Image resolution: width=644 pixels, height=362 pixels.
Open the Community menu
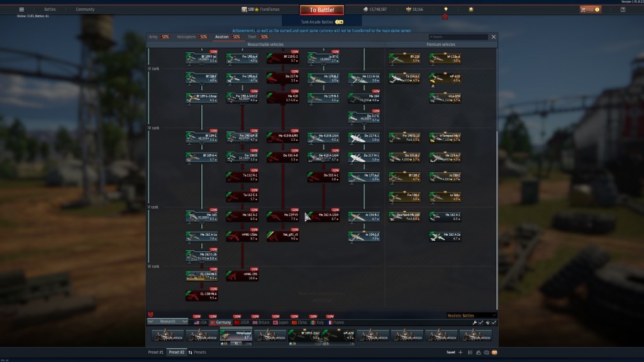click(85, 9)
